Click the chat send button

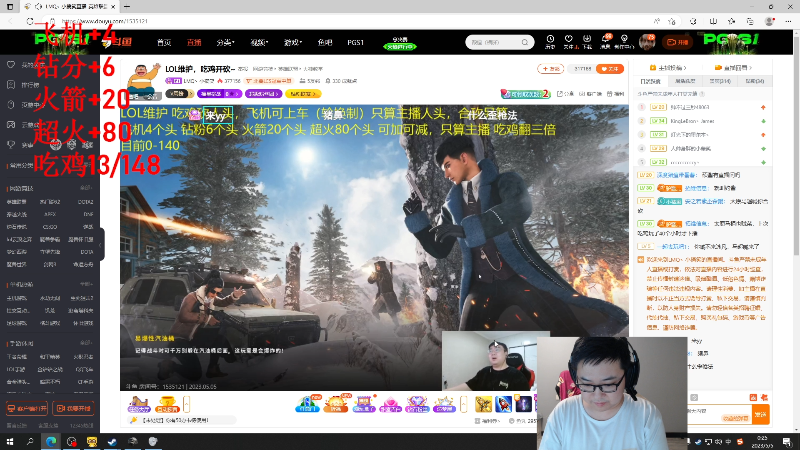pyautogui.click(x=760, y=414)
